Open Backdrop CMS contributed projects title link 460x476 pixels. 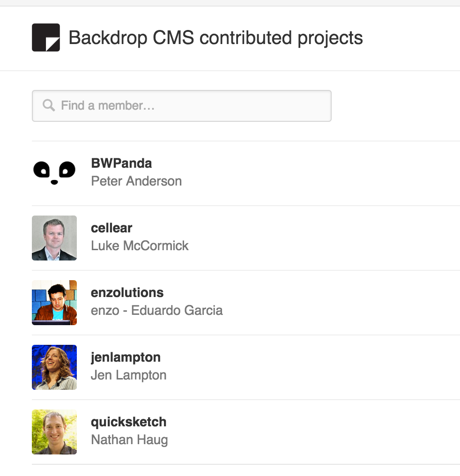coord(215,37)
